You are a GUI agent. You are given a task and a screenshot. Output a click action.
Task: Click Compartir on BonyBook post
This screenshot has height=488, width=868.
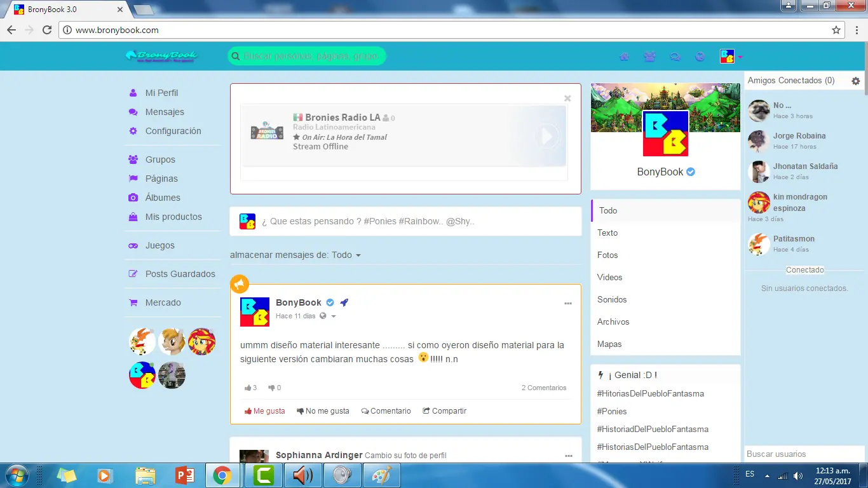(x=445, y=411)
